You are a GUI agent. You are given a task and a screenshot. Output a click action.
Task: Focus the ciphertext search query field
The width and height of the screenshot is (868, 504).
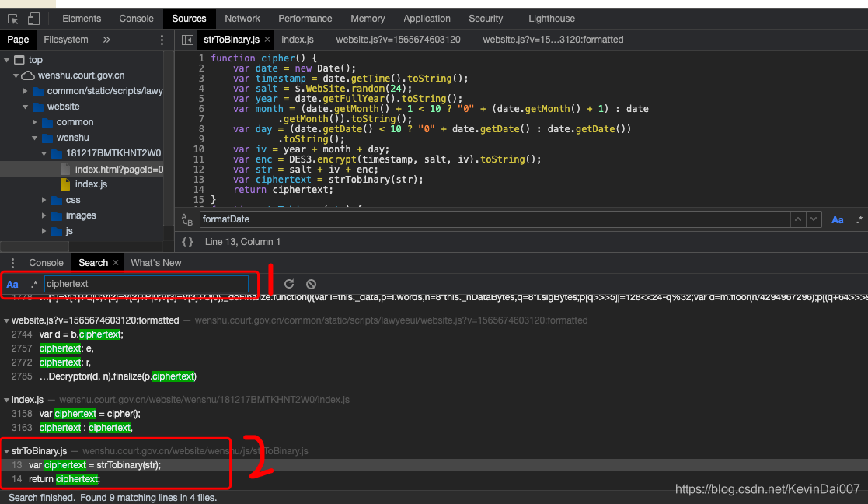point(147,284)
